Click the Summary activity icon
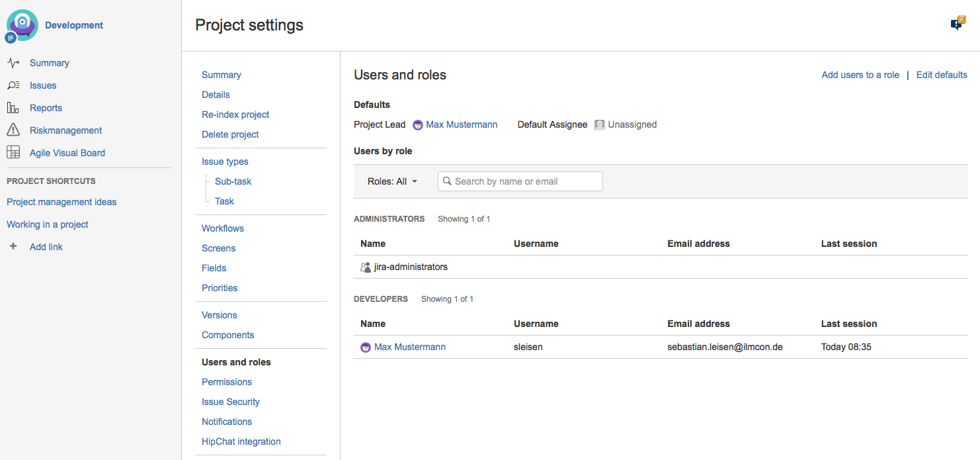This screenshot has height=460, width=980. [x=13, y=62]
